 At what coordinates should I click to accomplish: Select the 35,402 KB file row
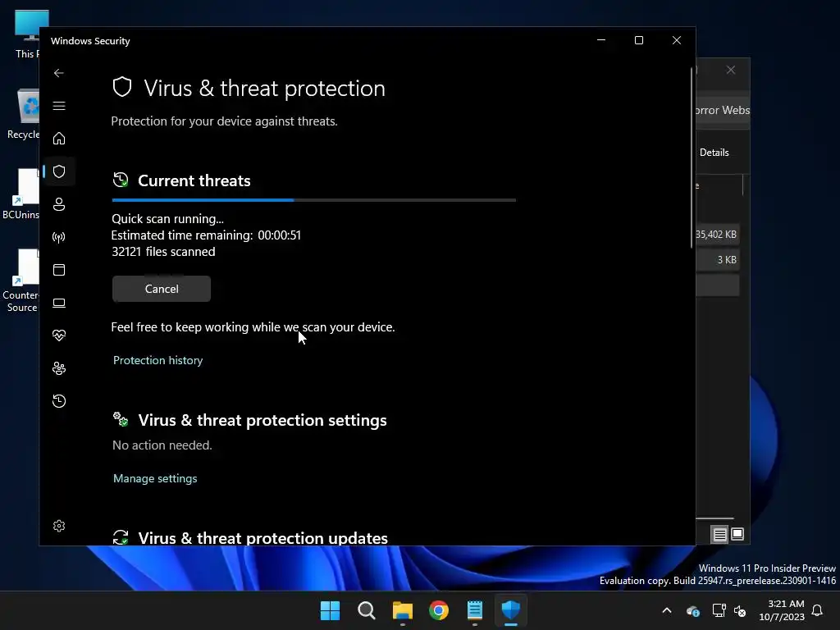(717, 235)
